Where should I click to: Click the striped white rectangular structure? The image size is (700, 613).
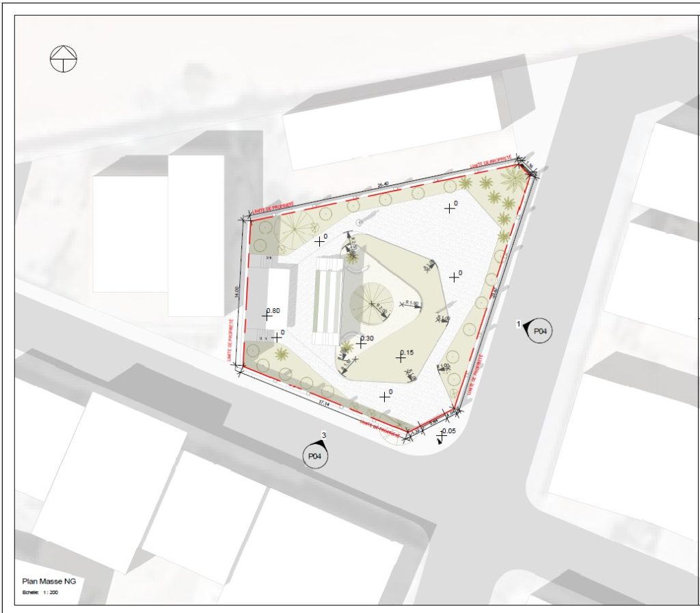coord(327,301)
